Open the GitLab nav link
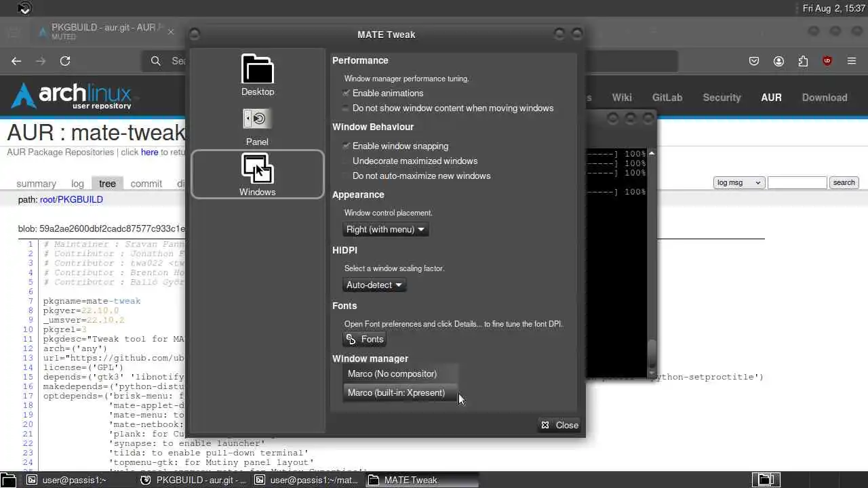868x488 pixels. pyautogui.click(x=667, y=98)
